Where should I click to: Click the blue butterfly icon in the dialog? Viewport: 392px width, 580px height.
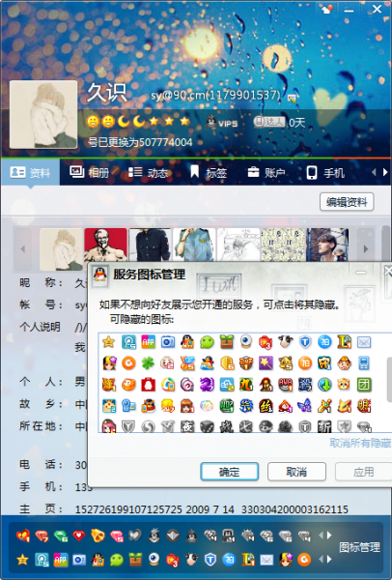[305, 406]
